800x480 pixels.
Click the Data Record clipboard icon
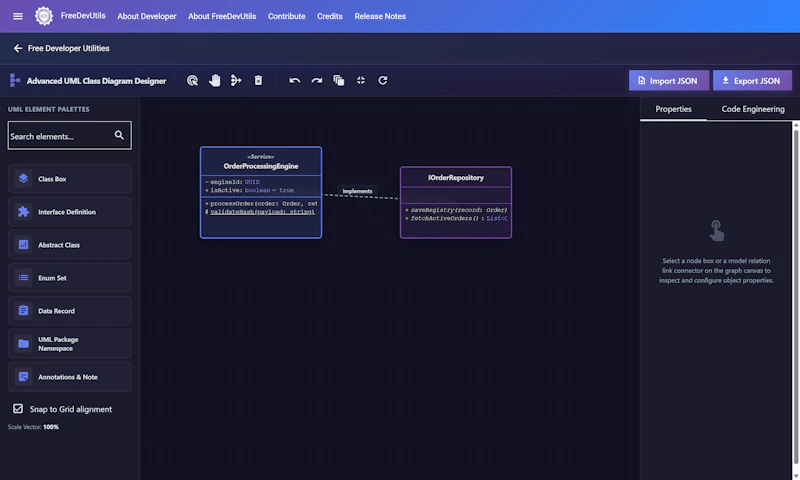(x=23, y=311)
